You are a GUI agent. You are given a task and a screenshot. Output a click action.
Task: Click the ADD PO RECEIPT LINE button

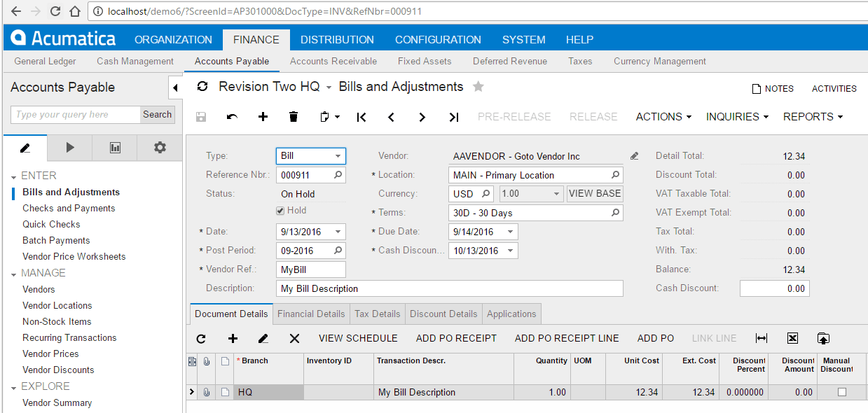567,338
